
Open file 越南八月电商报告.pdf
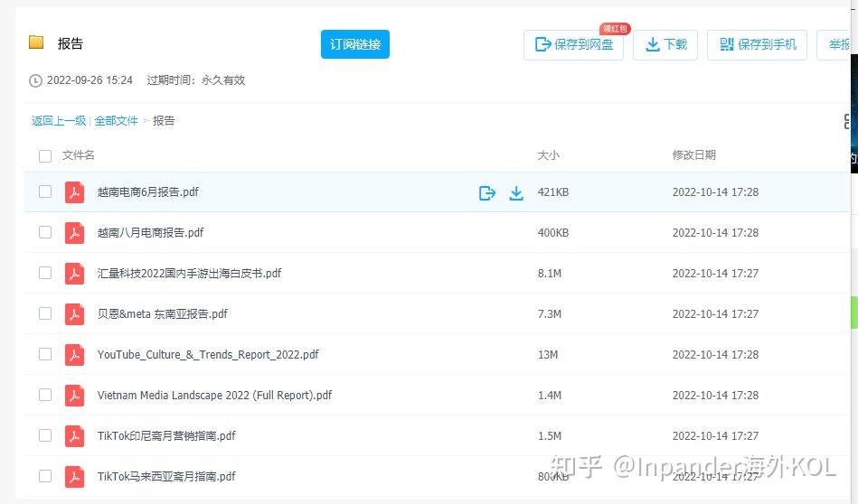click(x=150, y=233)
